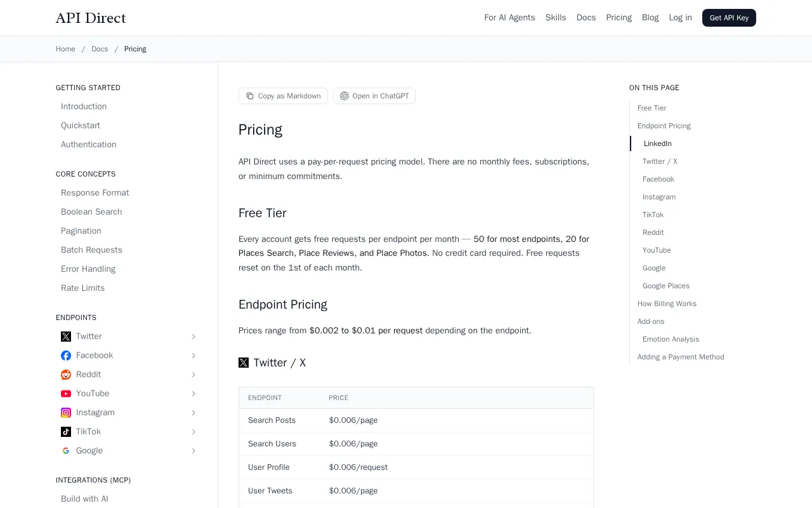Click the Copy as Markdown button
Image resolution: width=812 pixels, height=508 pixels.
pyautogui.click(x=283, y=96)
